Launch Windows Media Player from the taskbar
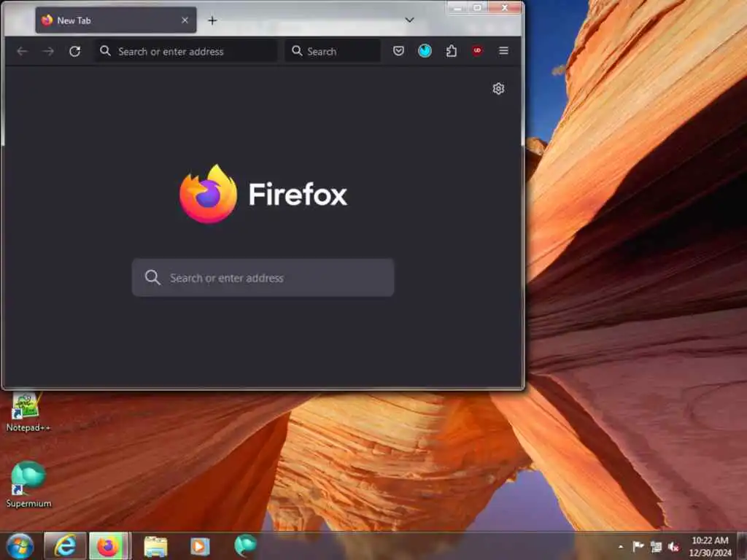This screenshot has width=747, height=560. (200, 546)
